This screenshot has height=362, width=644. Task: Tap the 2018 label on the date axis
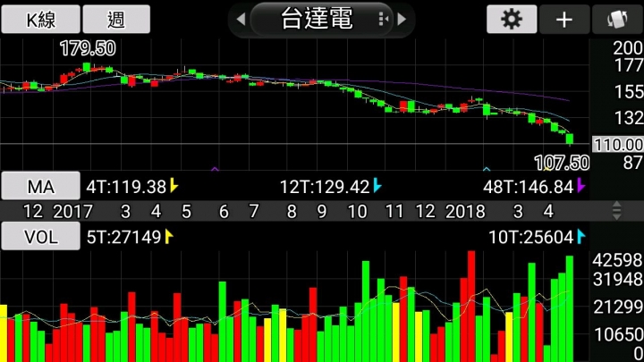click(465, 212)
